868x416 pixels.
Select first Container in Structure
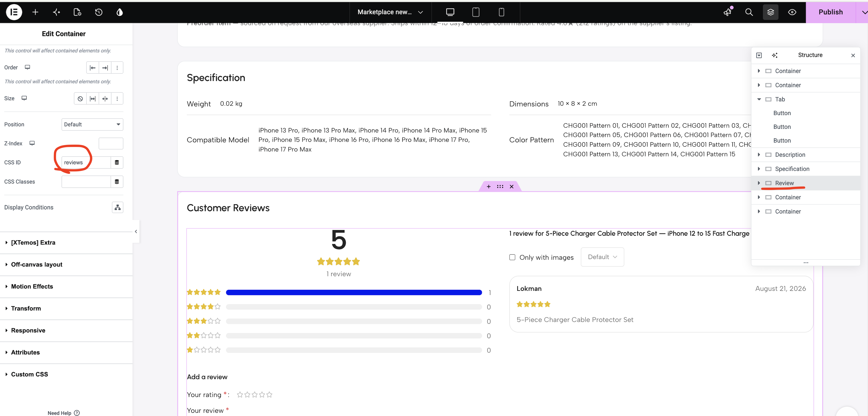[x=806, y=71]
